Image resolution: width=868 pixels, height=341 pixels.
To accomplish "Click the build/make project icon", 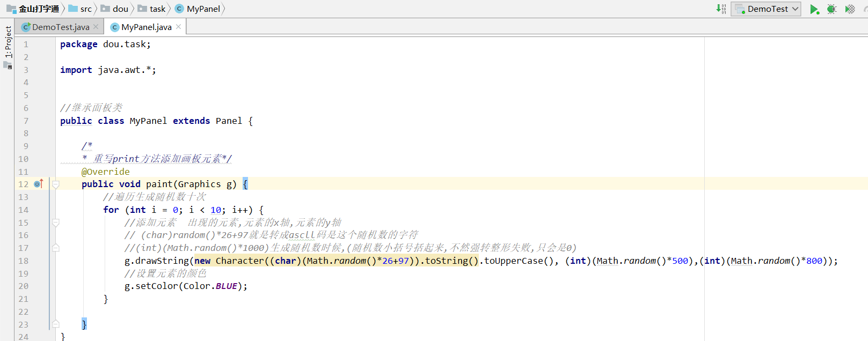I will pyautogui.click(x=721, y=9).
